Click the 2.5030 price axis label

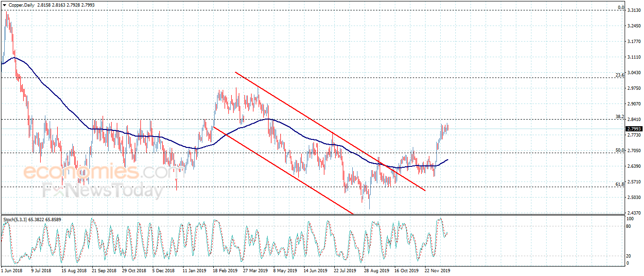pyautogui.click(x=634, y=198)
